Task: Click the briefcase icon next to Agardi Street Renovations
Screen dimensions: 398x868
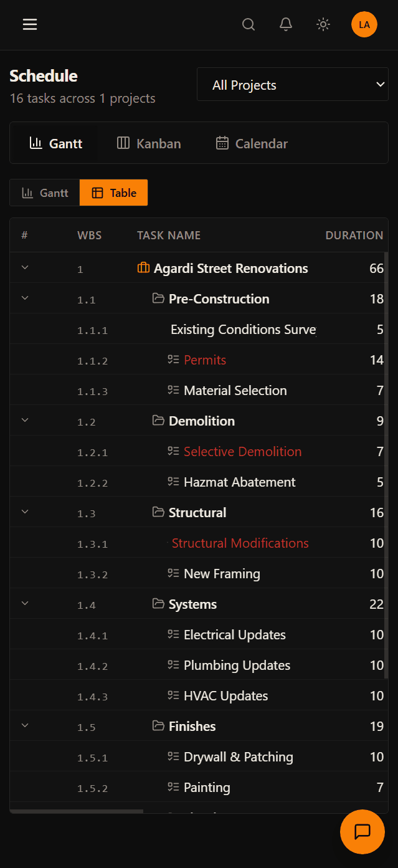Action: click(143, 268)
